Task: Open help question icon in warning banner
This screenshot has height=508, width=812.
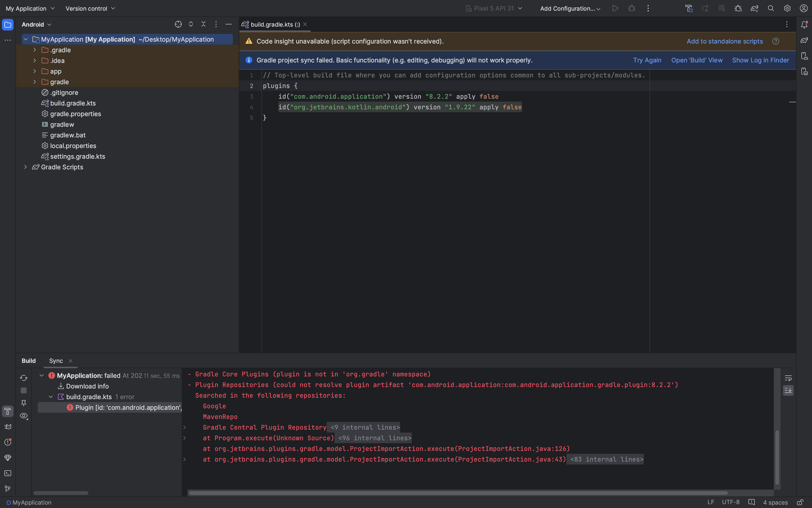Action: tap(776, 41)
